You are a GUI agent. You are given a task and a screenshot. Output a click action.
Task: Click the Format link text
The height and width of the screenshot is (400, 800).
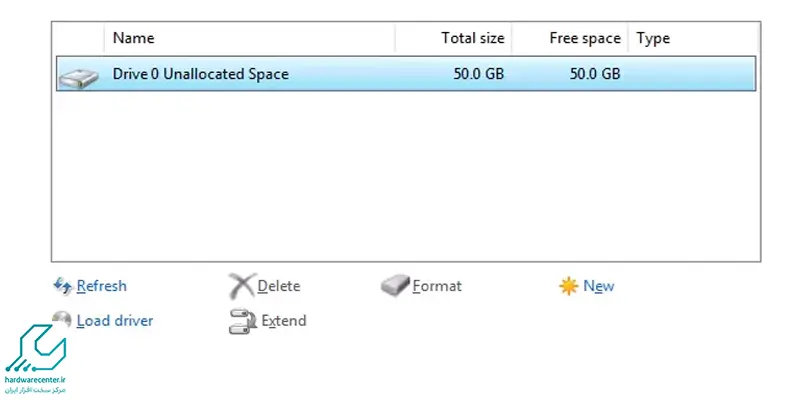tap(437, 286)
